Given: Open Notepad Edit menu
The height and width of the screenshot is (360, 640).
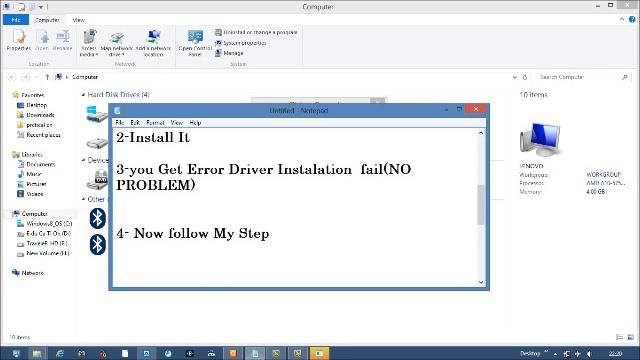Looking at the screenshot, I should [135, 122].
